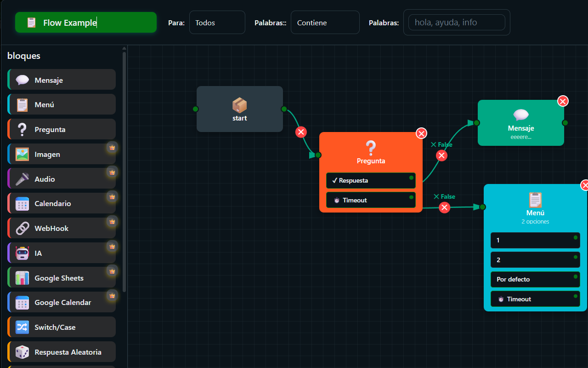Select the Timeout row in Menú node

(x=535, y=299)
